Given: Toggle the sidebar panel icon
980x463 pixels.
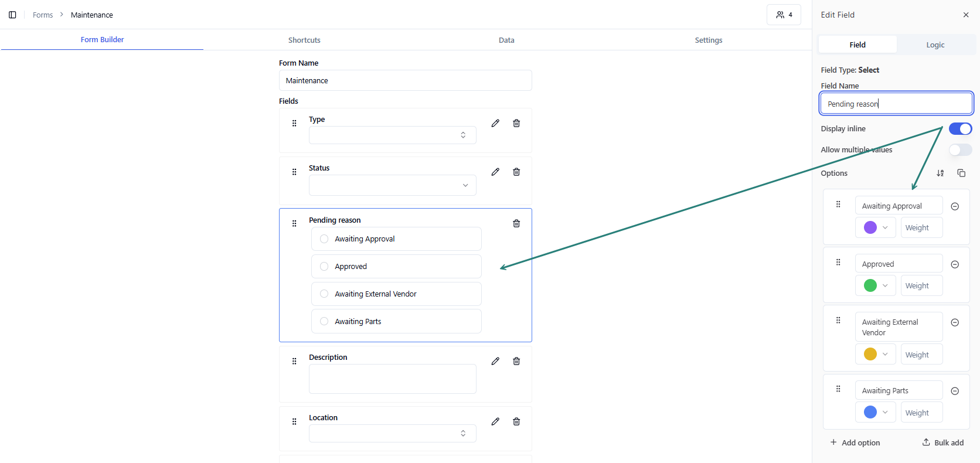Looking at the screenshot, I should [12, 15].
